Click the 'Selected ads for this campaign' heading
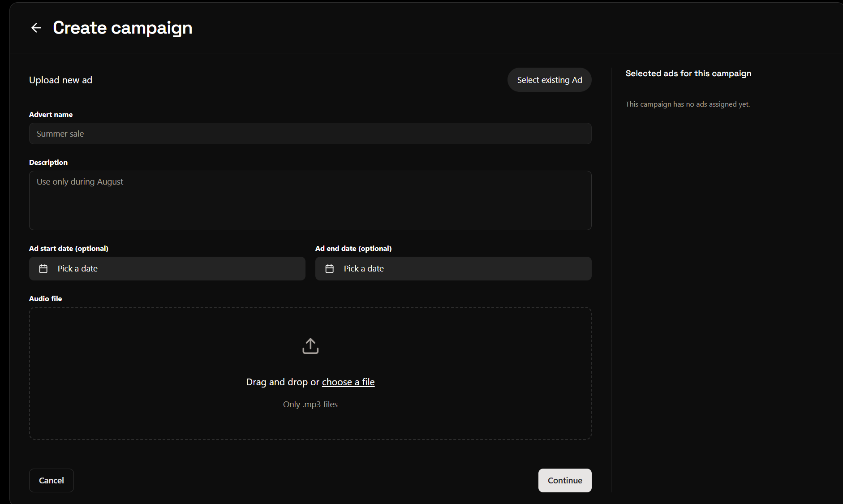843x504 pixels. tap(688, 73)
